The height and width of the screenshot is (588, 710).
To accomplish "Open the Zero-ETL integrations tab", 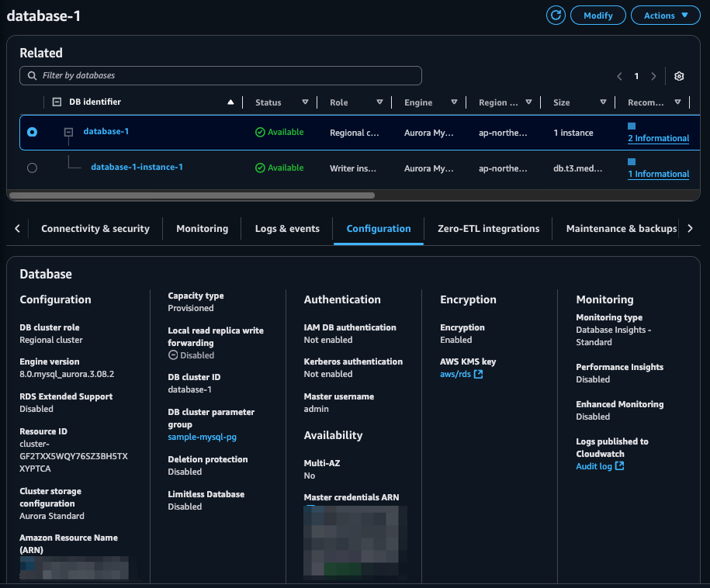I will (x=489, y=229).
